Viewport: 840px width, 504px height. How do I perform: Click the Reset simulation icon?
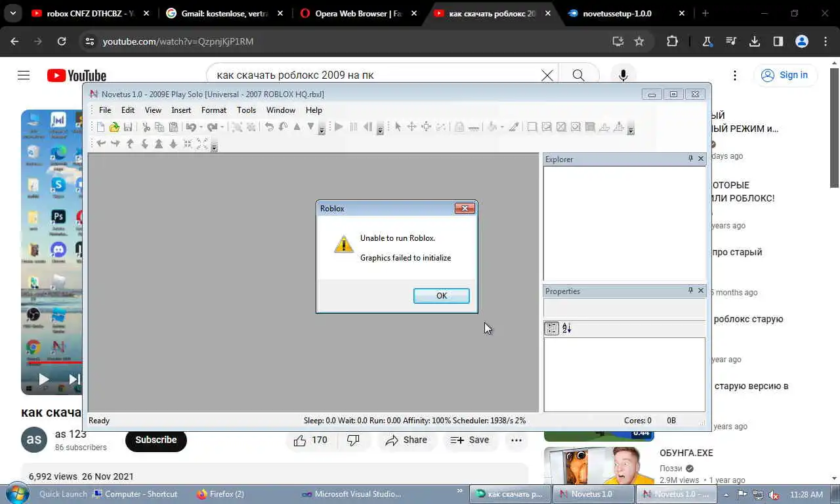367,127
